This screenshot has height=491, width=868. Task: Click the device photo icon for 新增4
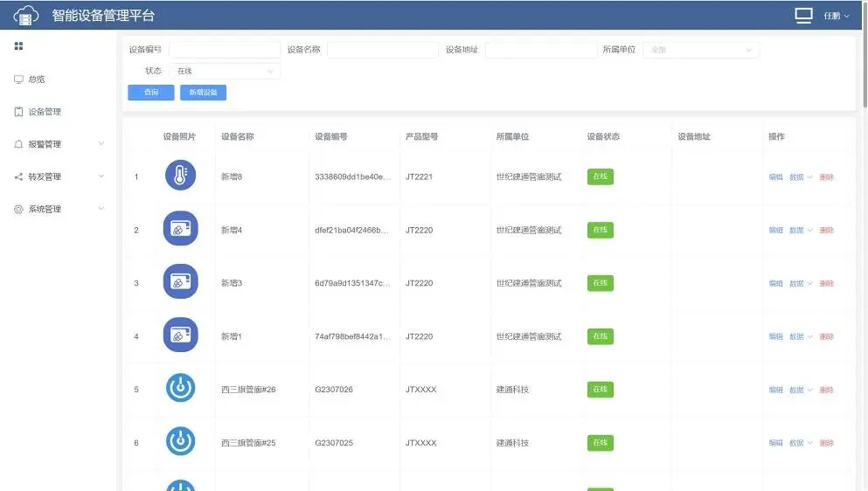(180, 228)
